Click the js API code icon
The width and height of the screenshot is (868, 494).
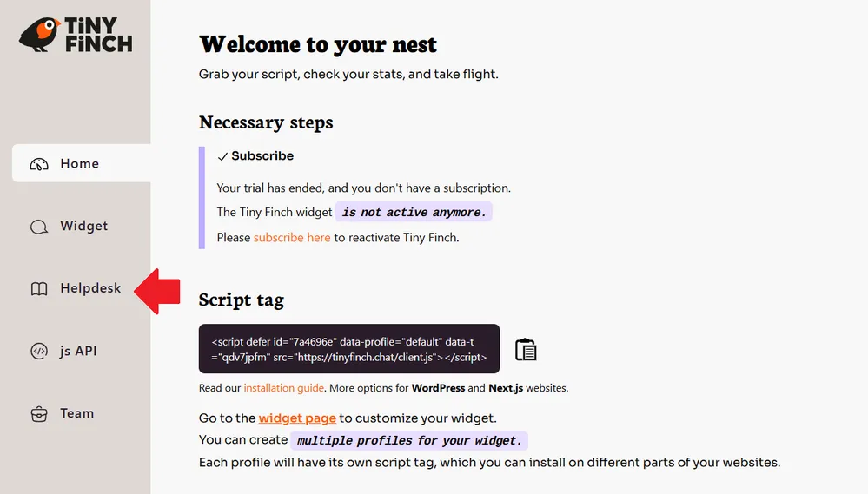[39, 352]
